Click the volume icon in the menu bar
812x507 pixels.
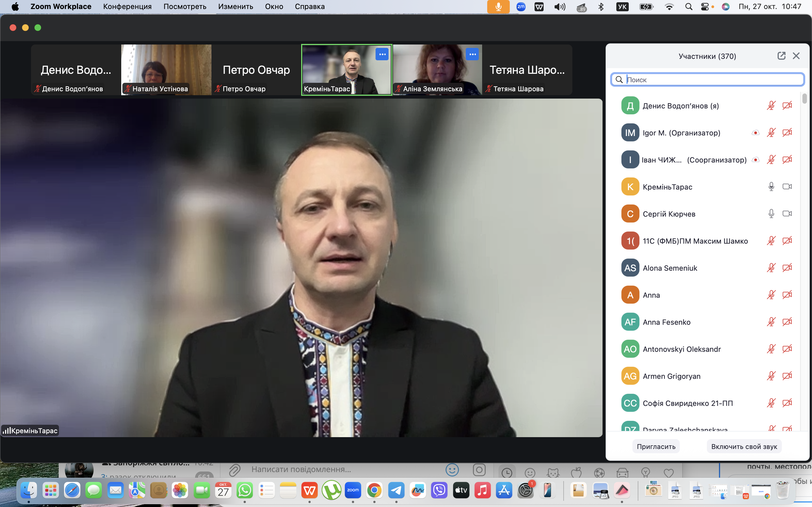(559, 6)
